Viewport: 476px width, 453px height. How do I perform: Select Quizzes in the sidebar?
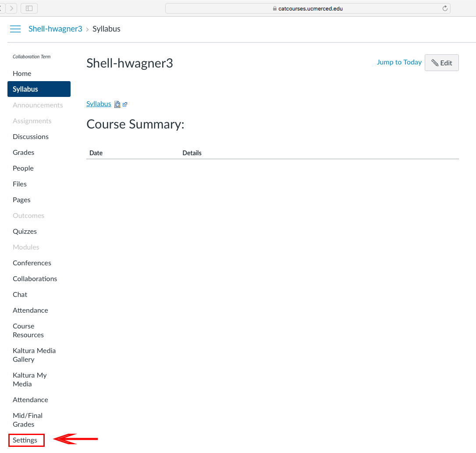(25, 231)
